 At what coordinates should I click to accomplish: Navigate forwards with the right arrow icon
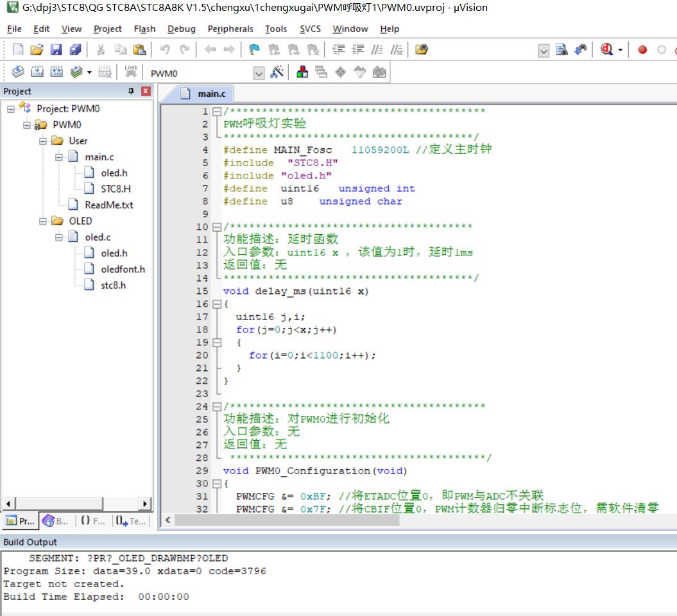pos(229,49)
